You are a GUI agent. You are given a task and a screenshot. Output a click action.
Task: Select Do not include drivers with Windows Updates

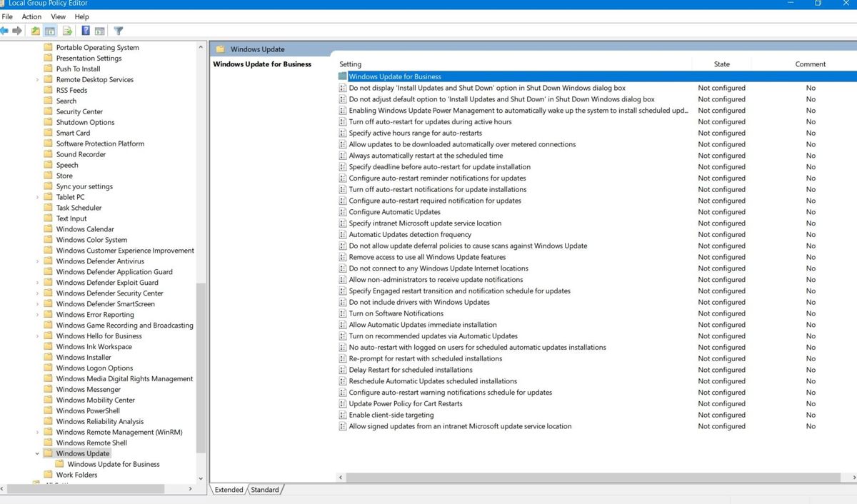point(419,302)
